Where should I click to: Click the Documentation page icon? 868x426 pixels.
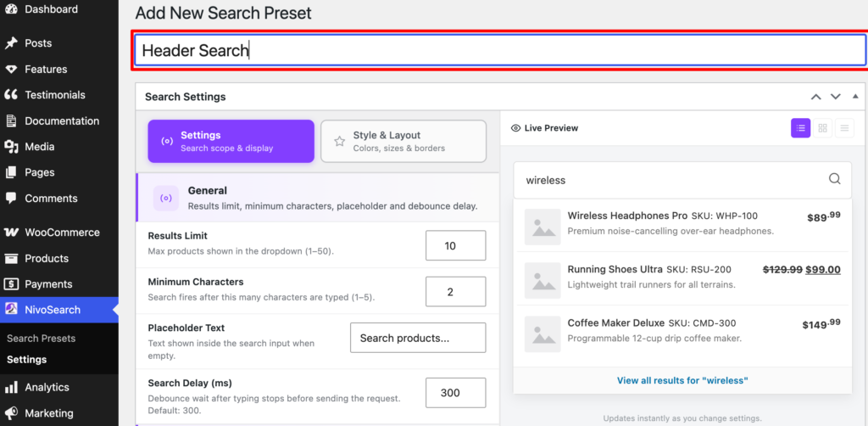coord(11,121)
